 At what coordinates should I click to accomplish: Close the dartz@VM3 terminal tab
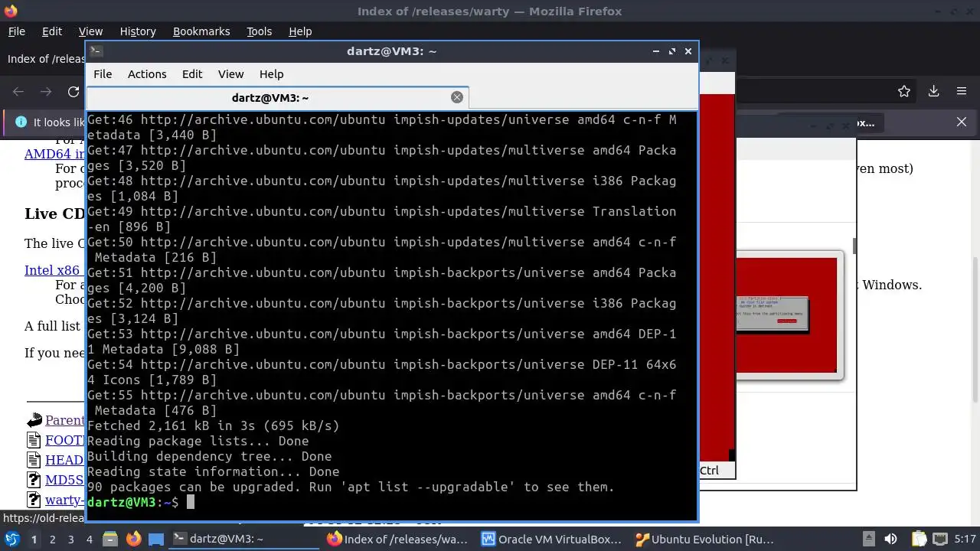(x=457, y=97)
